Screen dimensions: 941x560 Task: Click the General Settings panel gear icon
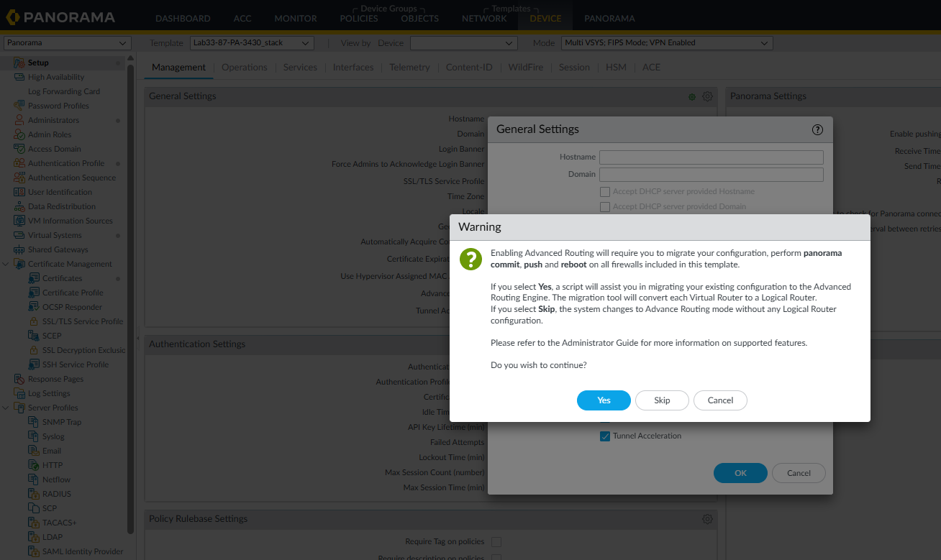point(707,96)
